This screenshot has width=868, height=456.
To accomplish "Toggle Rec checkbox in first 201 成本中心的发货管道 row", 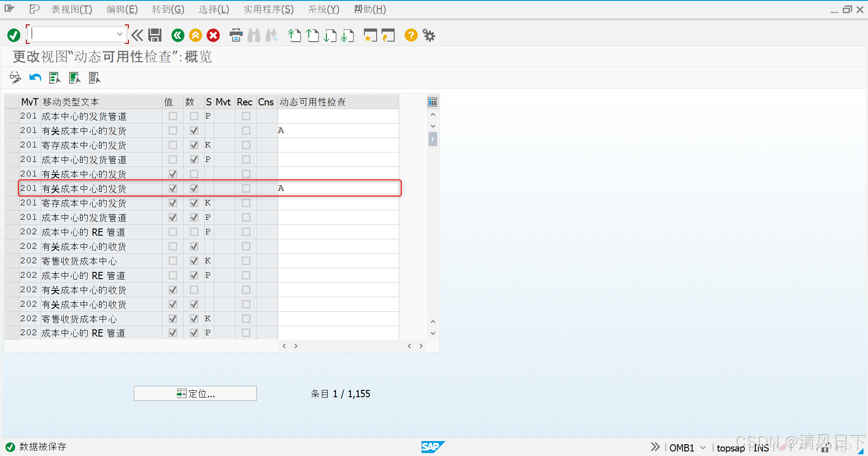I will pos(246,116).
